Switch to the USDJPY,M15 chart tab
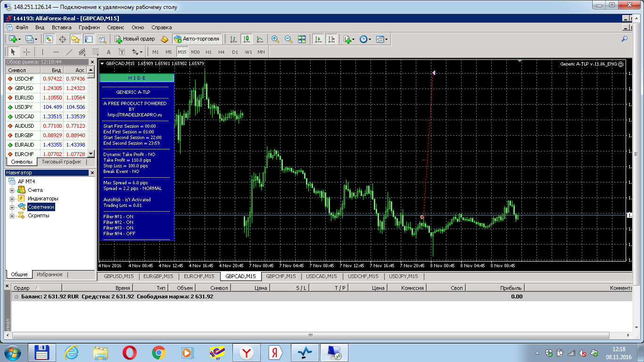The width and height of the screenshot is (644, 362). pyautogui.click(x=403, y=276)
